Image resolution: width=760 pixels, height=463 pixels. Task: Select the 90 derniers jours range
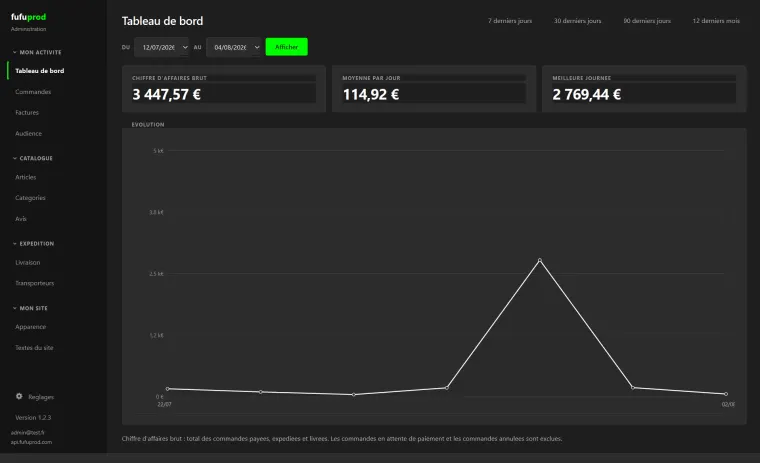click(647, 21)
